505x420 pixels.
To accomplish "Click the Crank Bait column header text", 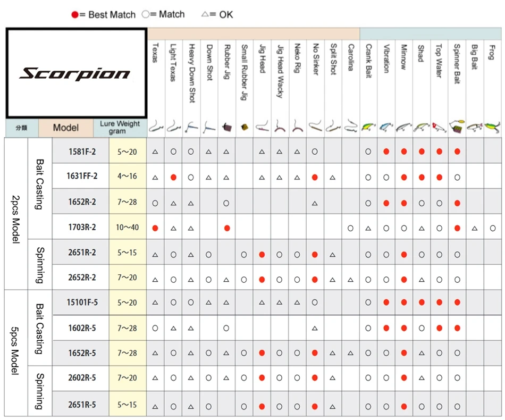I will [x=368, y=61].
